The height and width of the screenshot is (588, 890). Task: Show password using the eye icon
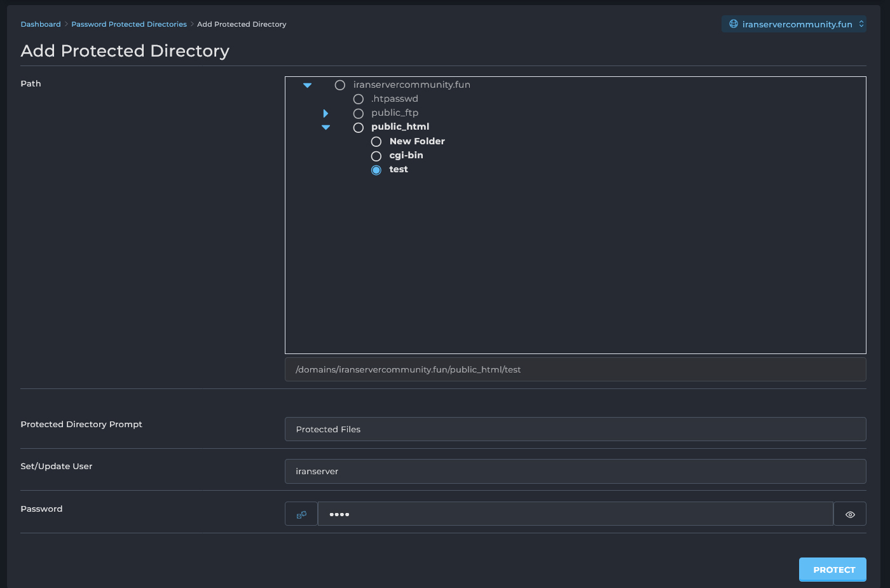click(x=850, y=514)
